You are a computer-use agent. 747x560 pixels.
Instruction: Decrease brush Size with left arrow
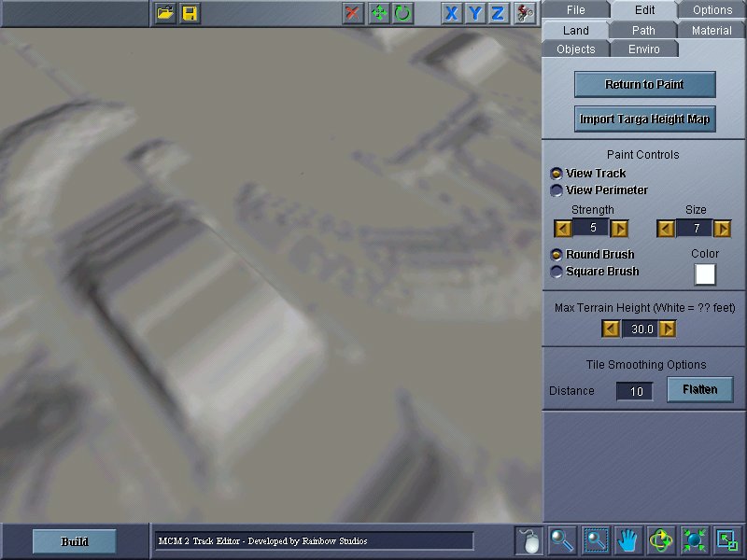click(x=666, y=229)
